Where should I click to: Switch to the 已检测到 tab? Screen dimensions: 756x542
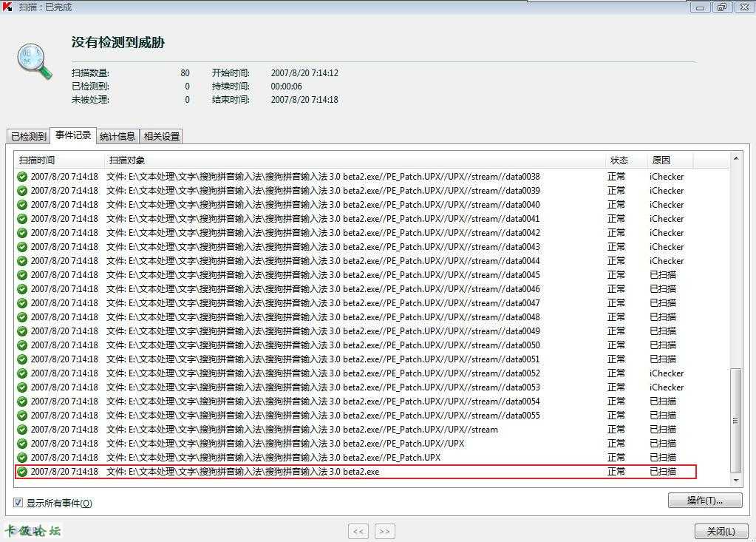pos(28,137)
